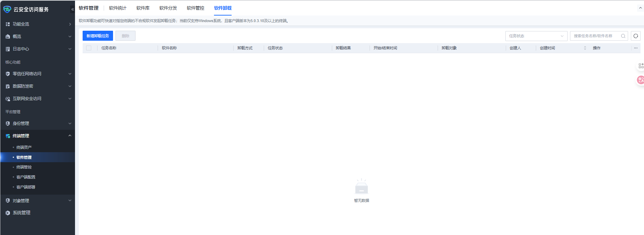Click the 任务状态 column header
This screenshot has width=644, height=235.
pos(275,48)
